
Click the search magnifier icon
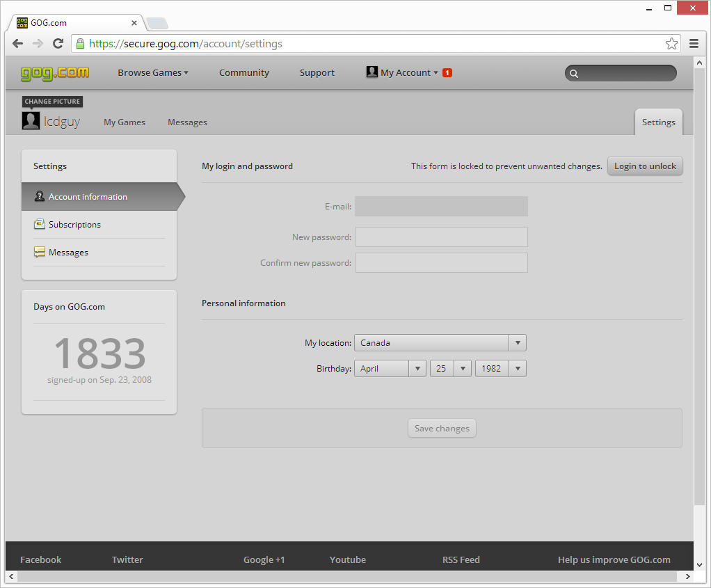click(574, 74)
